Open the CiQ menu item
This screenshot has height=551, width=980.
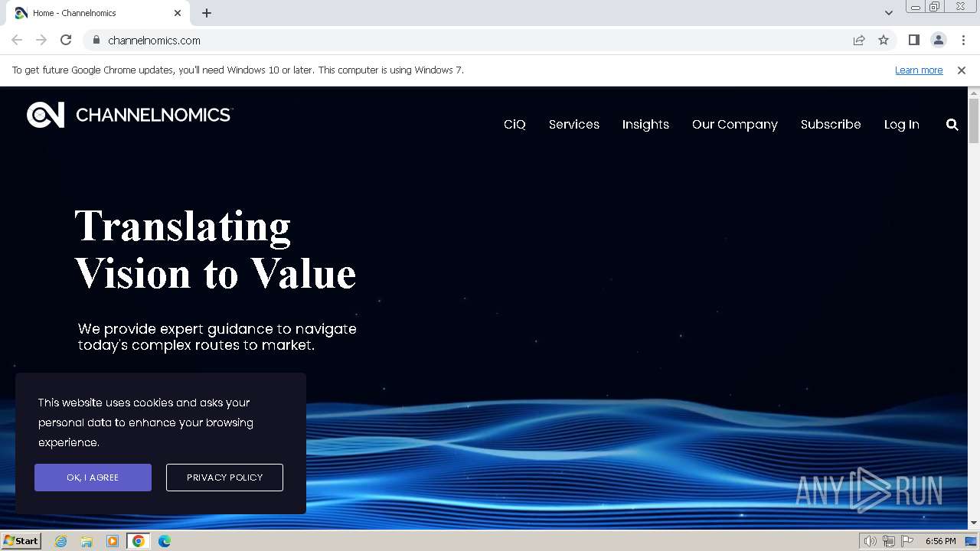tap(514, 125)
